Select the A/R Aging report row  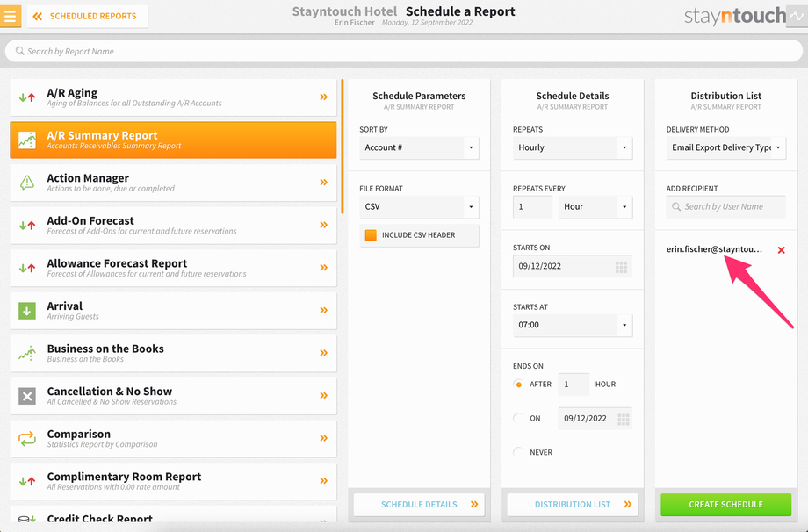(x=173, y=97)
